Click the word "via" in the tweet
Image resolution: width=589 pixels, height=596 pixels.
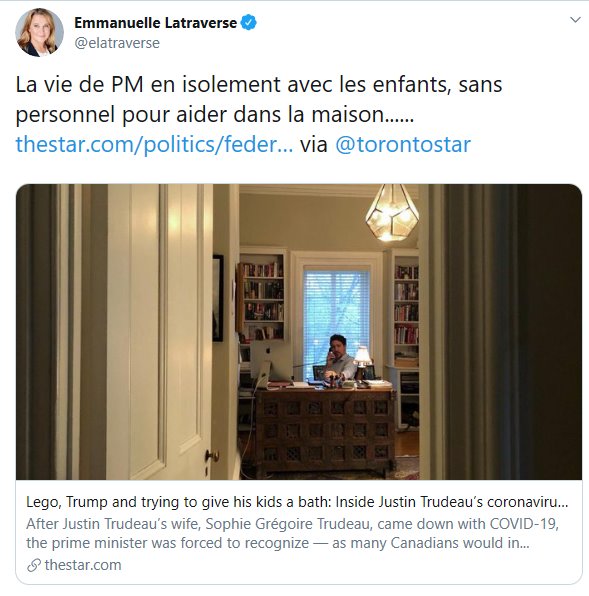[x=314, y=145]
